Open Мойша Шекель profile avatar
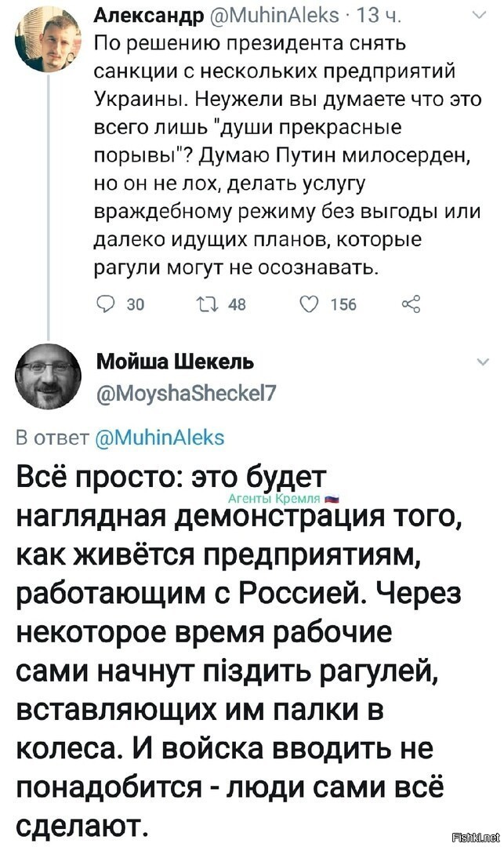 [48, 376]
